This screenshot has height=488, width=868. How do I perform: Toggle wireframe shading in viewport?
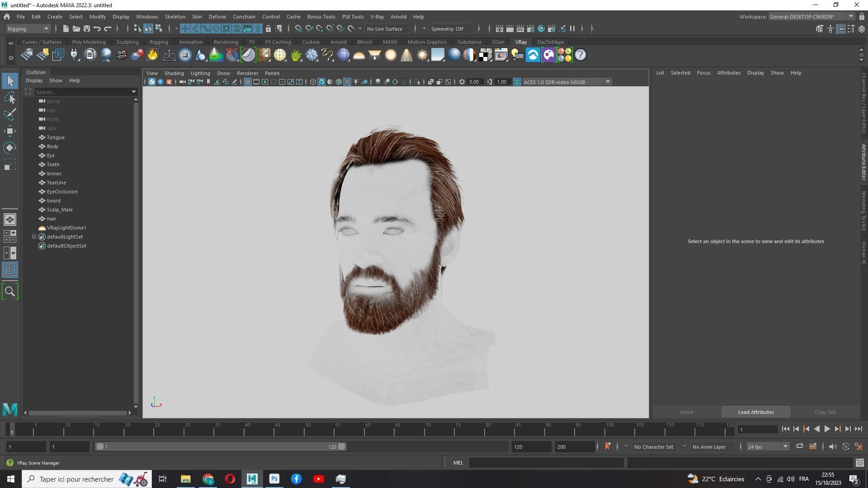pyautogui.click(x=313, y=82)
